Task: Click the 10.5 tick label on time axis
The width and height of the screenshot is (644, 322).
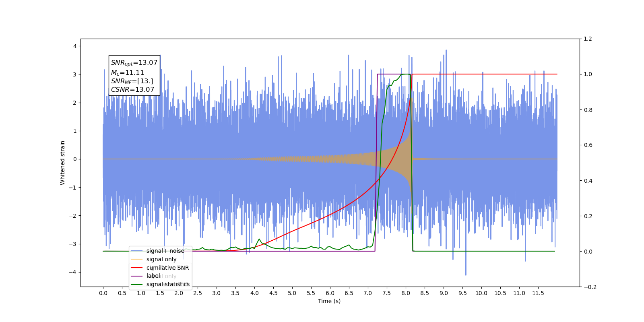Action: 500,293
